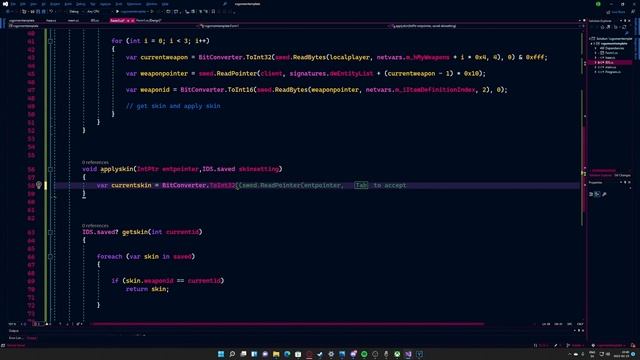Open the menu.cs editor tab
Viewport: 640px width, 360px height.
pos(73,20)
